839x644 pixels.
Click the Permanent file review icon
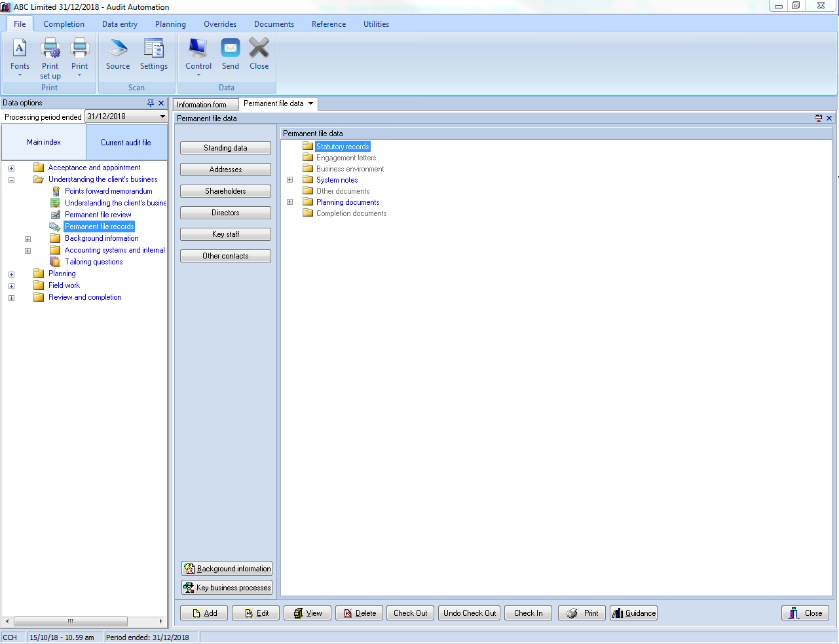56,215
